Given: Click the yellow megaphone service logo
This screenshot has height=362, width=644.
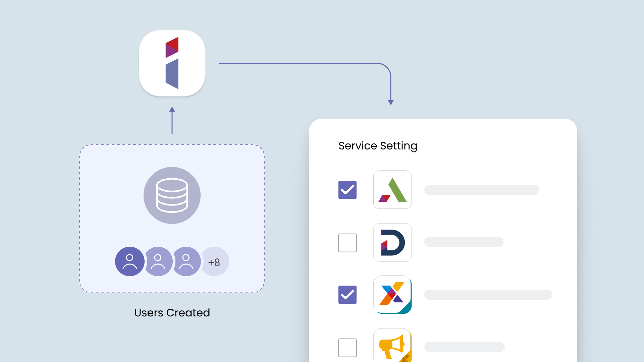Looking at the screenshot, I should click(392, 345).
